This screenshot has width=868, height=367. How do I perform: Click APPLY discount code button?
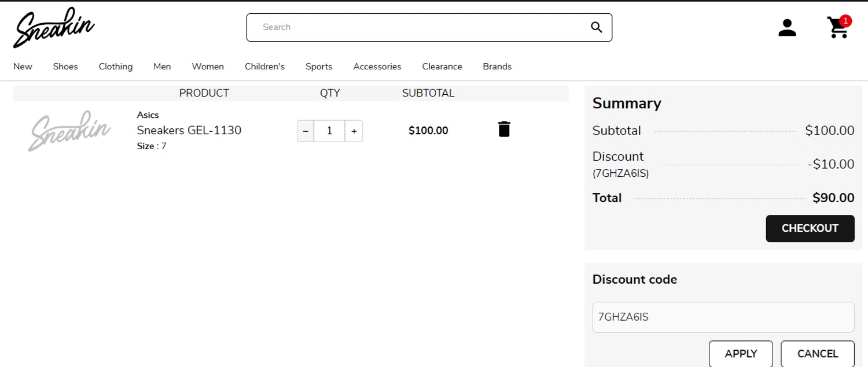click(741, 354)
